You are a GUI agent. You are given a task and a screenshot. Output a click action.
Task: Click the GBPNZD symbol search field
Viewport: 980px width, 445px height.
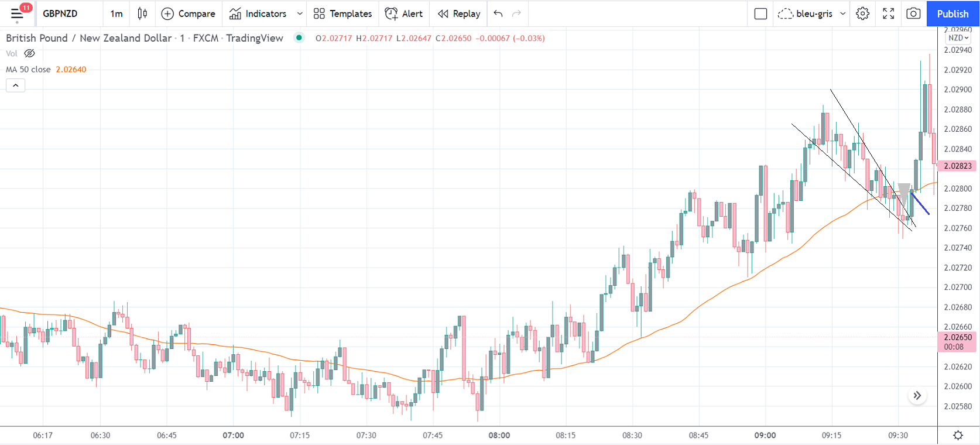pyautogui.click(x=60, y=13)
